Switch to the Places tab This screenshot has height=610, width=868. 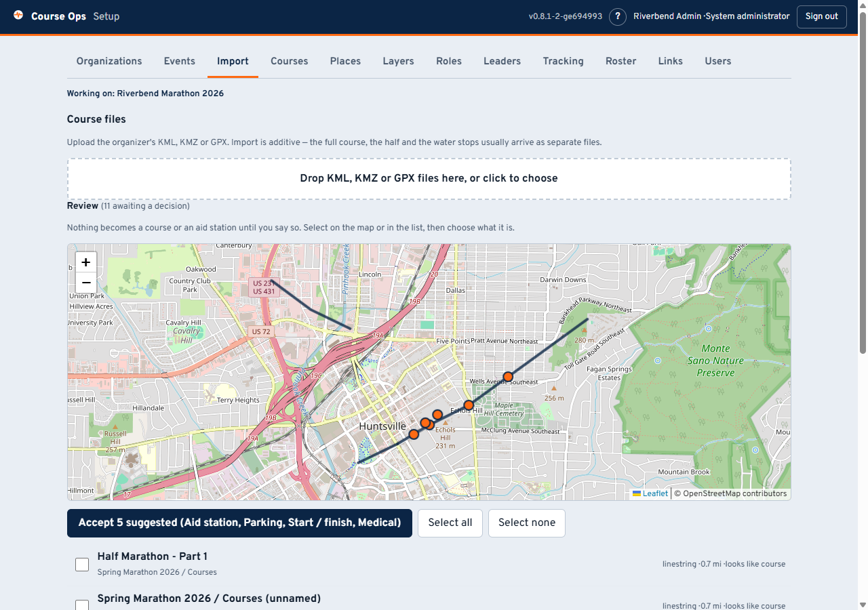tap(345, 61)
